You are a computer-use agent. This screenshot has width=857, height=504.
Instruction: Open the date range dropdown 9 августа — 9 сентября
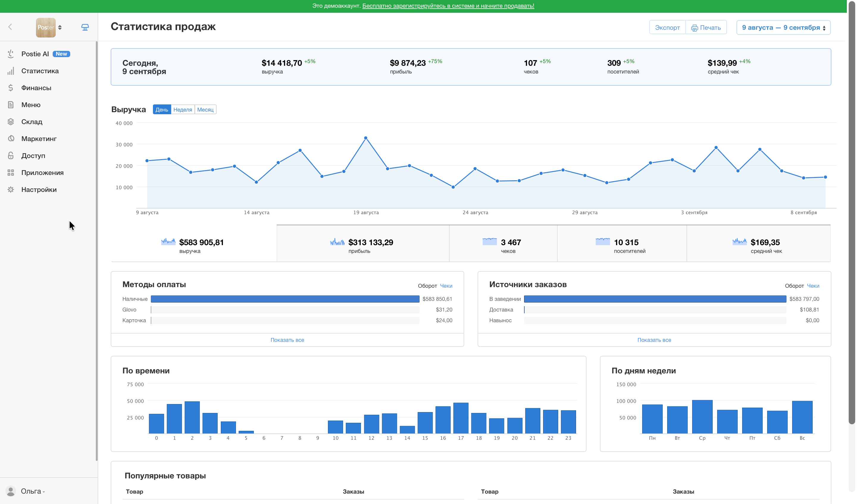pos(783,28)
